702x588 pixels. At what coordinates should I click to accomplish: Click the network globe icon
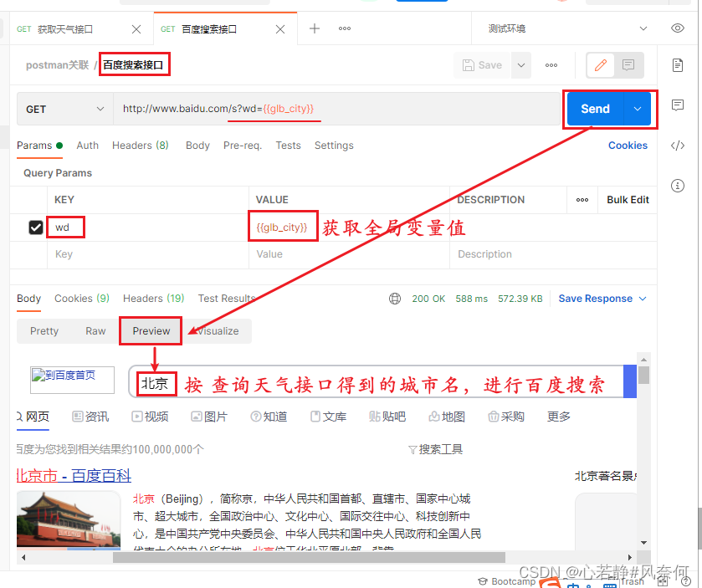point(395,299)
